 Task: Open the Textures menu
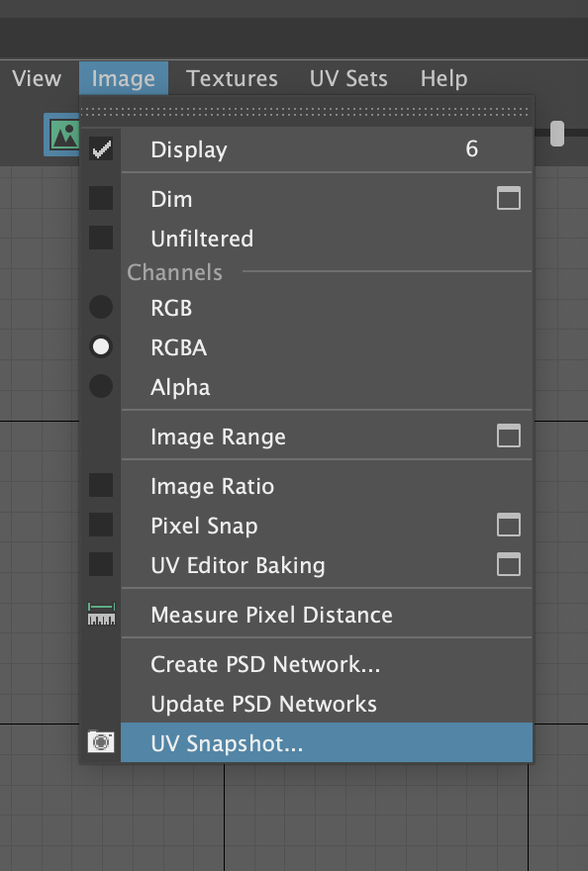coord(232,78)
